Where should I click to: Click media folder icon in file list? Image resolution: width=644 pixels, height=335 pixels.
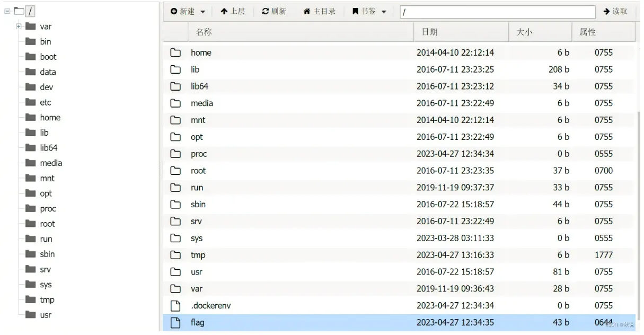[175, 103]
